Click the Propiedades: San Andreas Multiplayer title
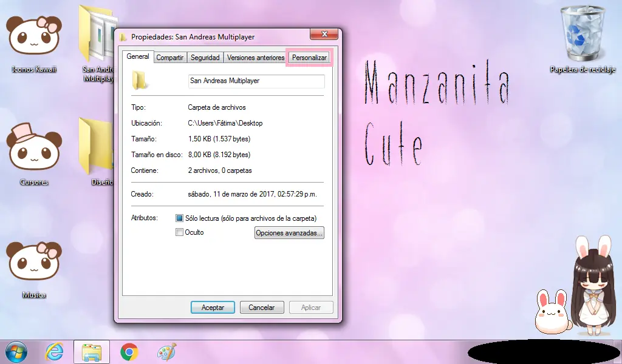Image resolution: width=622 pixels, height=364 pixels. click(x=193, y=37)
